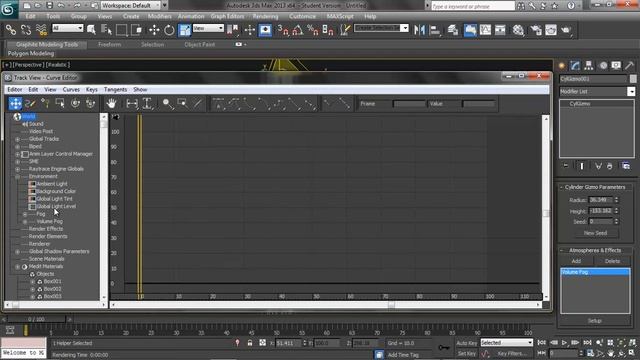Click the Radius value field
Image resolution: width=640 pixels, height=360 pixels.
pos(600,200)
